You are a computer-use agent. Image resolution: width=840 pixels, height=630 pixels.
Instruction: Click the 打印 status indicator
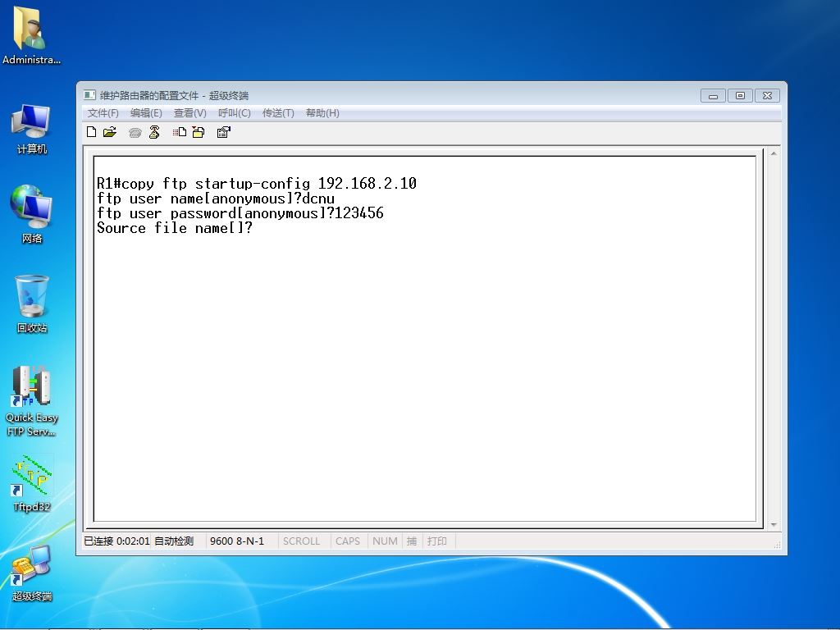click(x=436, y=541)
